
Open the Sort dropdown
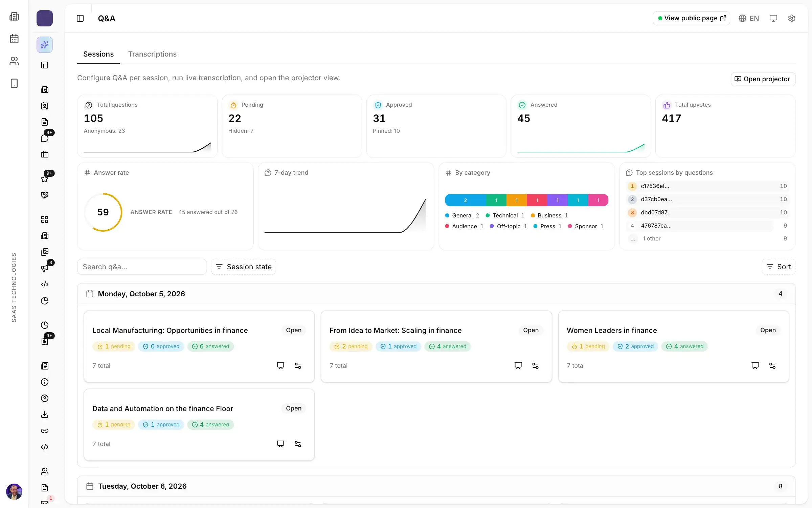[x=779, y=267]
